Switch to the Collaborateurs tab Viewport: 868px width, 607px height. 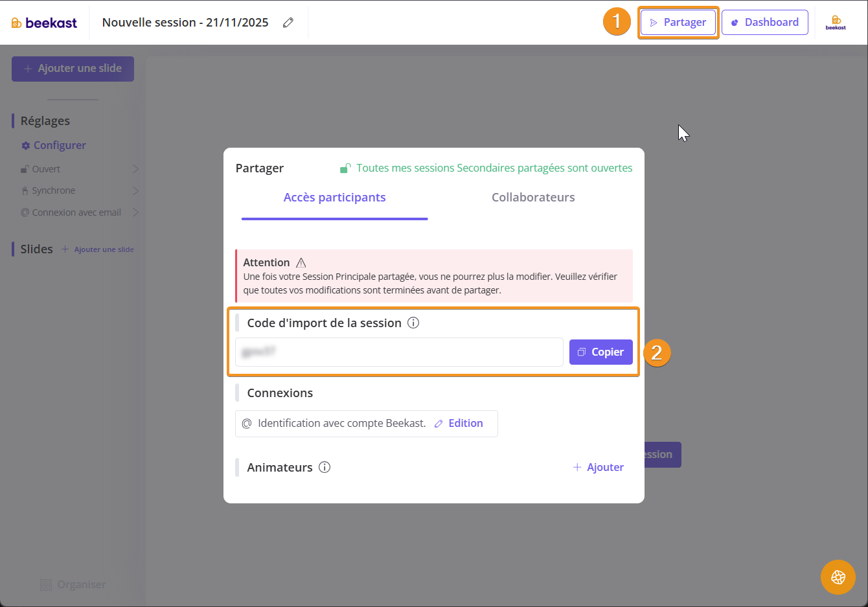532,198
